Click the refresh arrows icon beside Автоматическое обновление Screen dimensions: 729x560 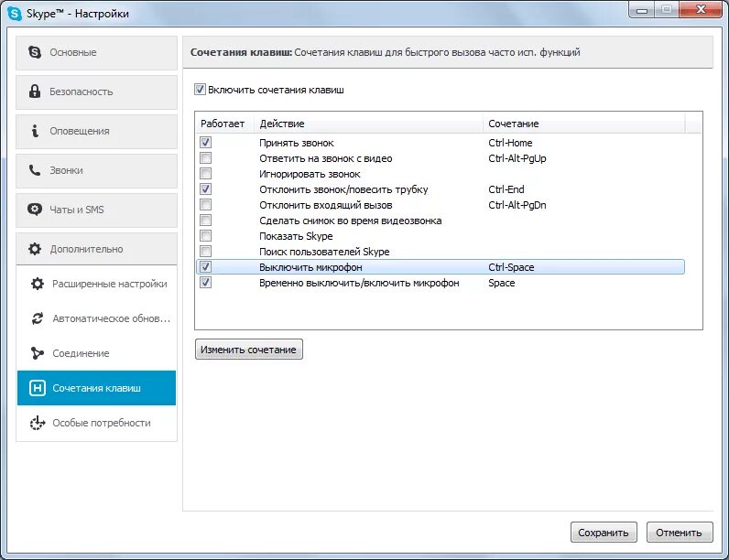click(38, 318)
